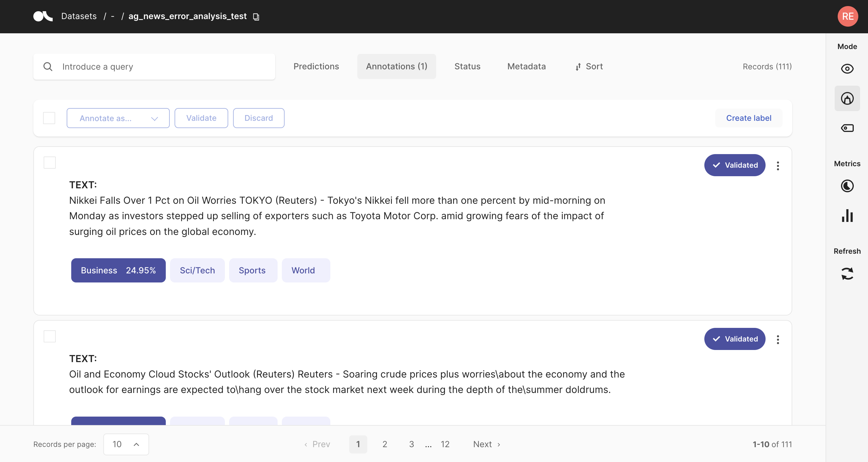The height and width of the screenshot is (462, 868).
Task: Click the Nikkei Falls record text
Action: point(337,216)
